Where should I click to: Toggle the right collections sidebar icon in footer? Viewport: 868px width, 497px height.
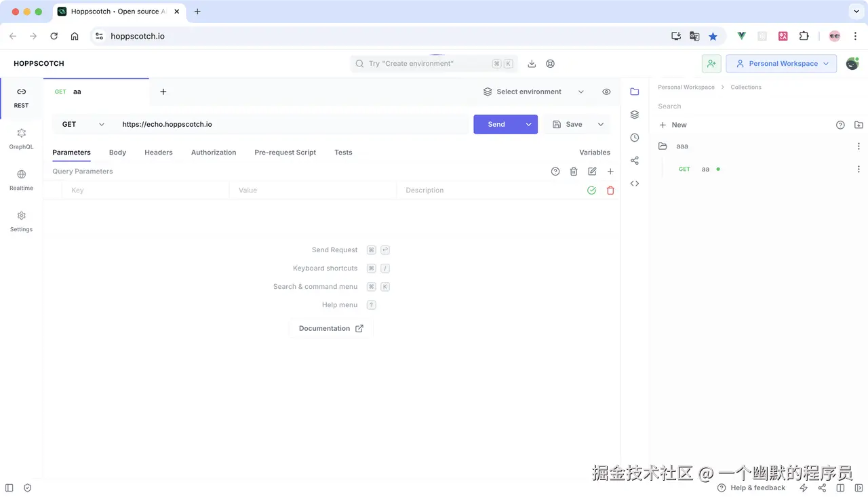click(859, 488)
